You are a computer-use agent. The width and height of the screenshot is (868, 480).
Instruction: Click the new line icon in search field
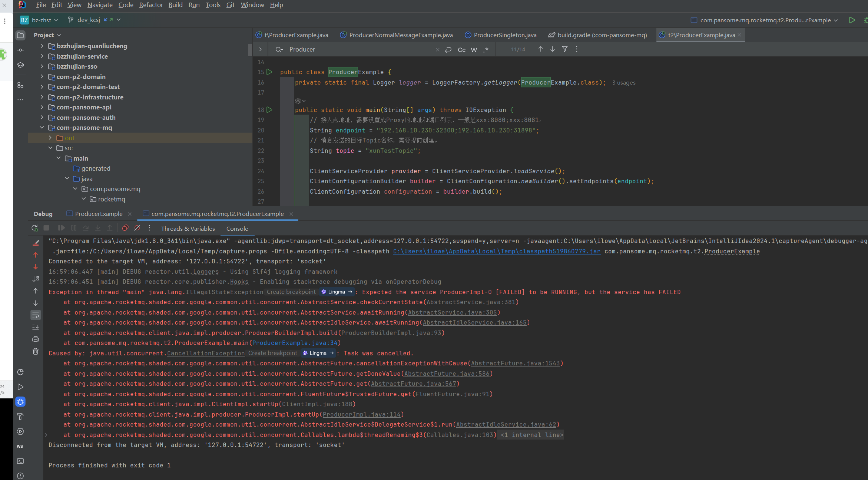pos(448,49)
